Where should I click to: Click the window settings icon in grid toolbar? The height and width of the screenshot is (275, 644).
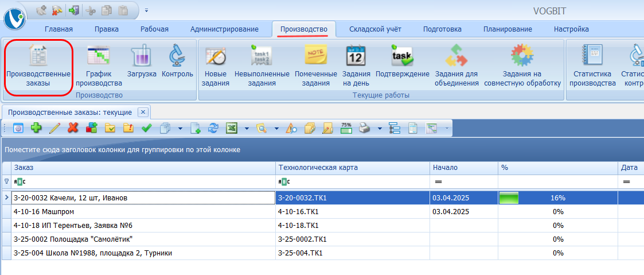[19, 128]
